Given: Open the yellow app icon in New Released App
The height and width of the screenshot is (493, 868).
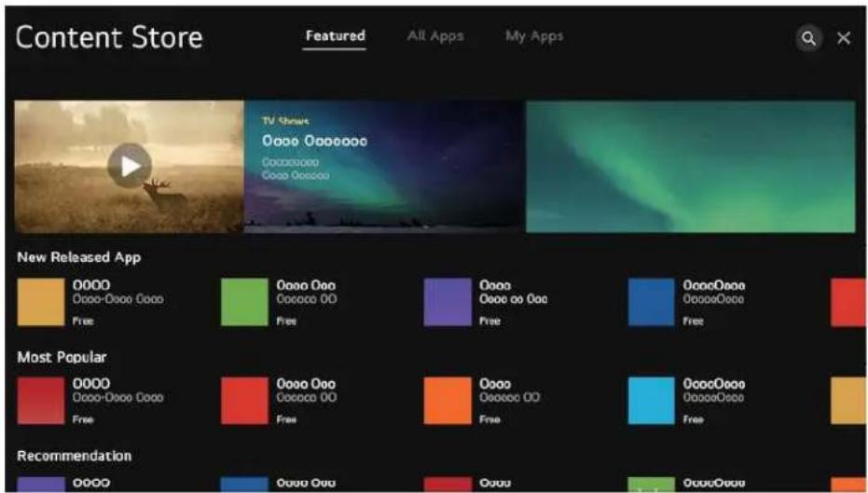Looking at the screenshot, I should coord(41,302).
